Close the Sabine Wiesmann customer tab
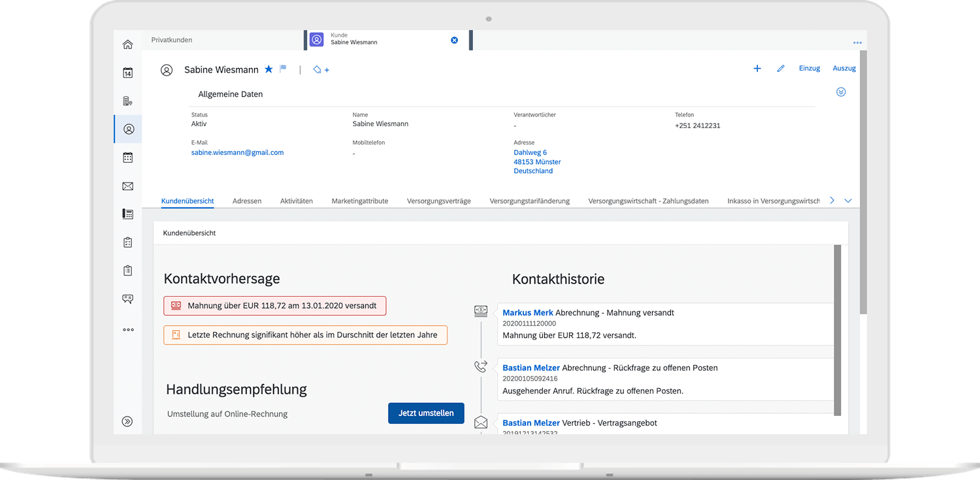Image resolution: width=980 pixels, height=480 pixels. point(454,40)
